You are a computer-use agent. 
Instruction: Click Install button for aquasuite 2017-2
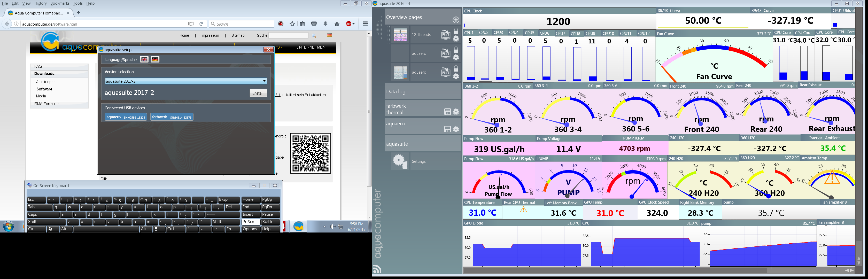(258, 93)
